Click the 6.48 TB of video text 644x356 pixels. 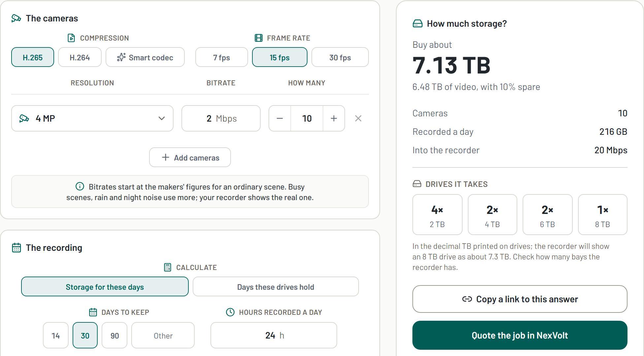coord(444,87)
